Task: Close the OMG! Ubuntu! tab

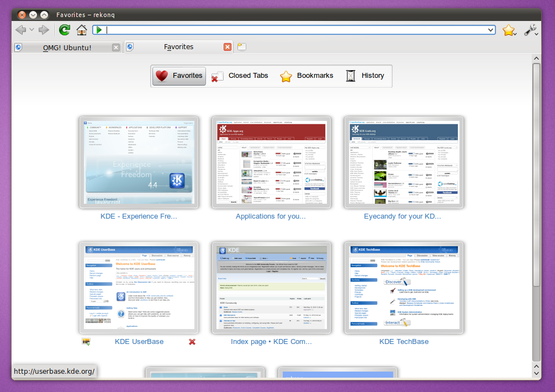Action: (116, 47)
